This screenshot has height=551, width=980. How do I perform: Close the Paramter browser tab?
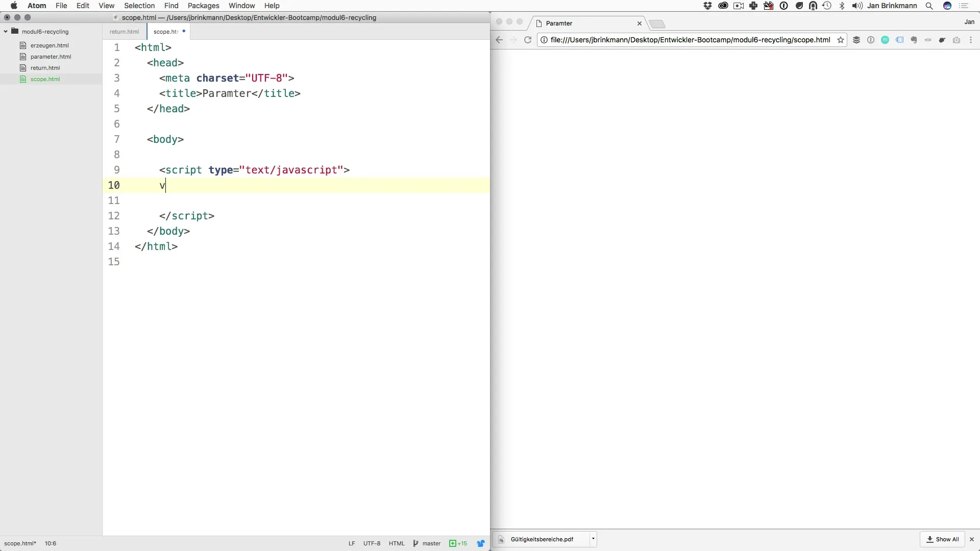coord(639,23)
